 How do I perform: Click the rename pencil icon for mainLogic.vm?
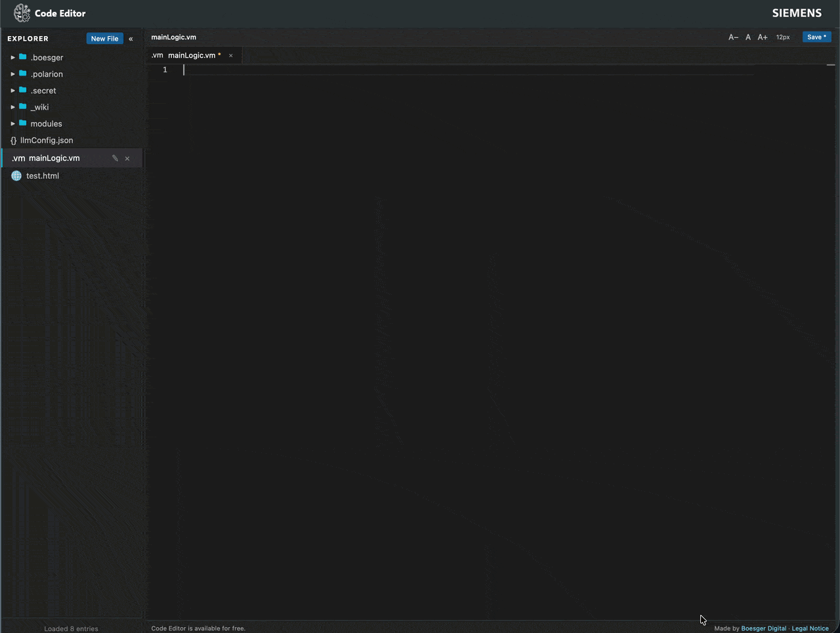(115, 158)
